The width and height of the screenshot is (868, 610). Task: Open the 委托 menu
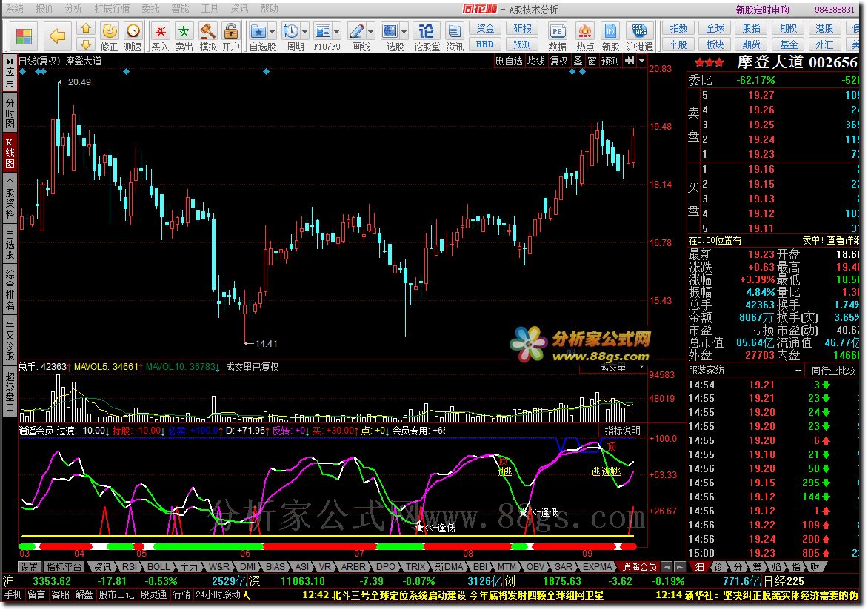(150, 8)
